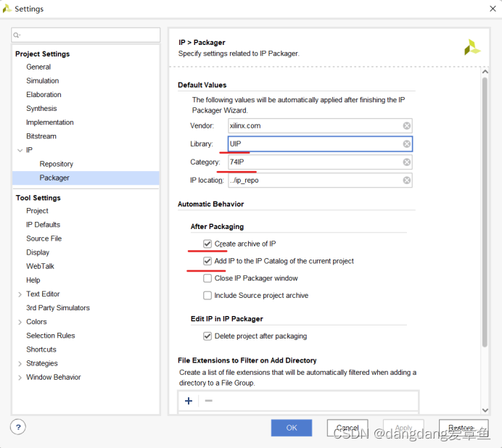Viewport: 502px width, 448px height.
Task: Open help with the question mark icon
Action: pos(18,427)
